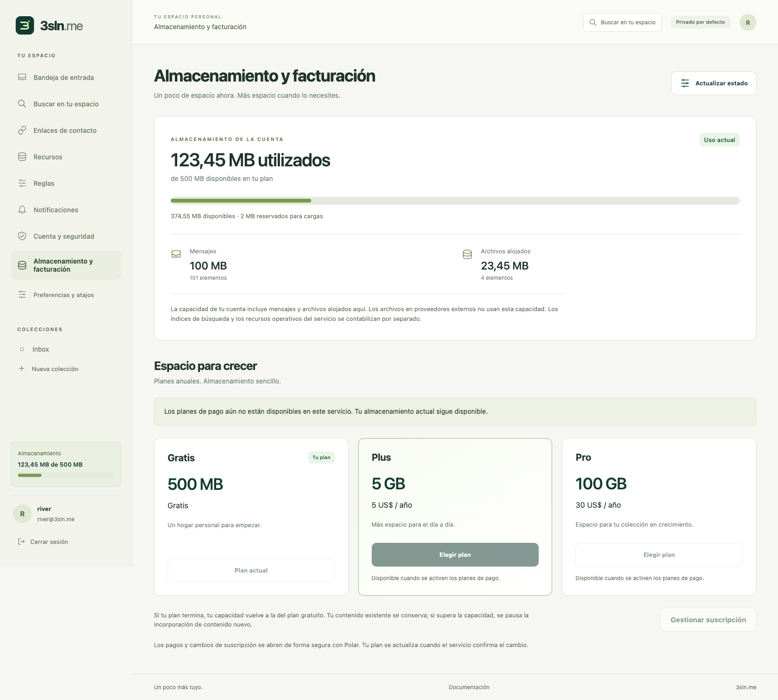
Task: Click the magnifier icon beside Buscar en tu espacio in sidebar
Action: [22, 104]
